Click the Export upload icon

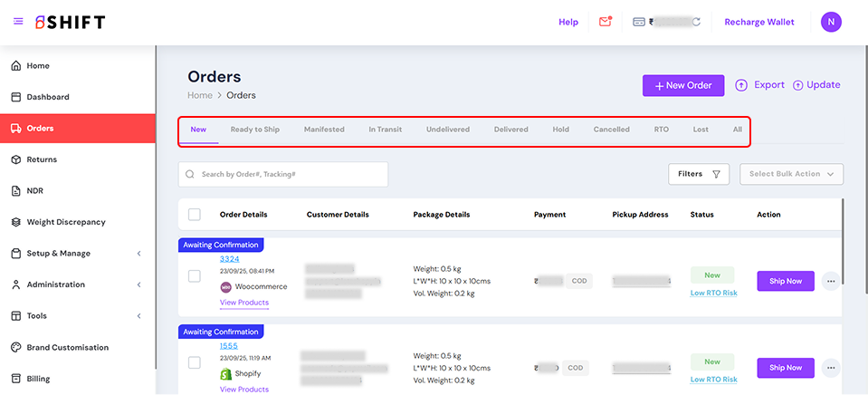[x=741, y=85]
